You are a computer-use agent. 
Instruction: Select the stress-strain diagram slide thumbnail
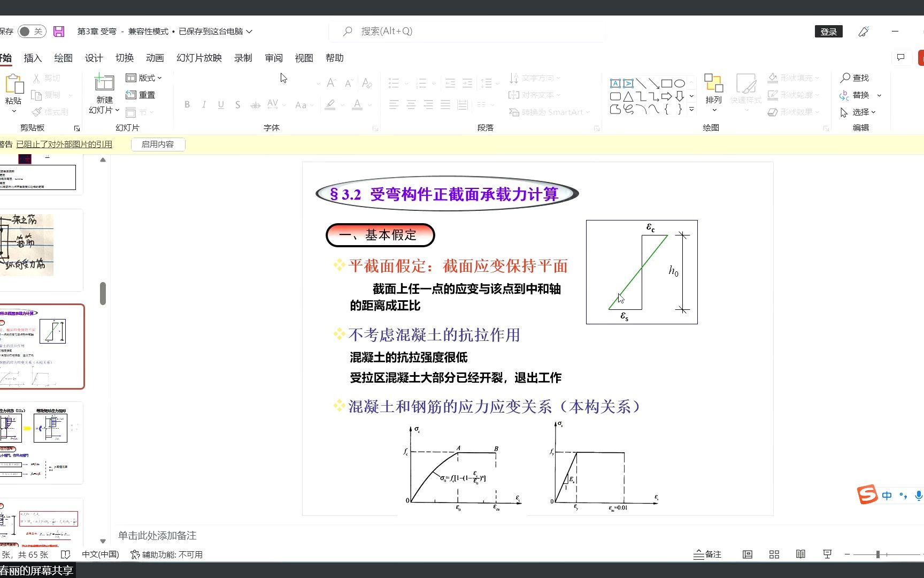42,346
